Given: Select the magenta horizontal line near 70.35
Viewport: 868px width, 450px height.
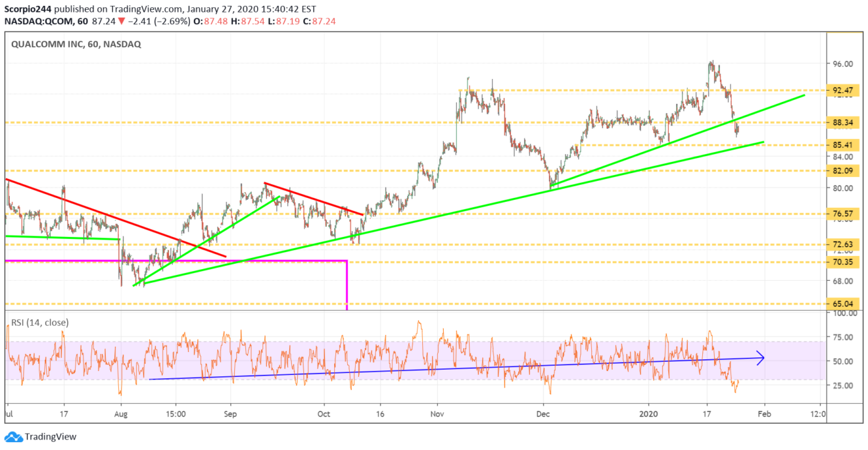Looking at the screenshot, I should click(175, 261).
